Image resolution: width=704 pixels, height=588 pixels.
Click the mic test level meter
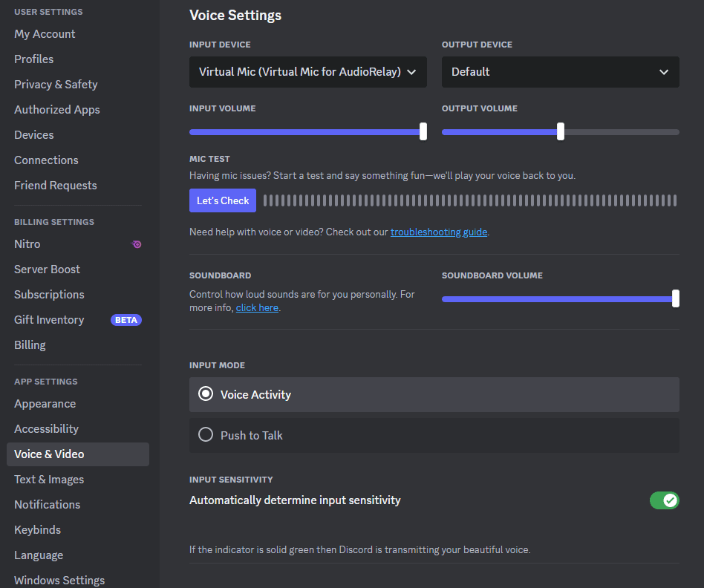[469, 200]
